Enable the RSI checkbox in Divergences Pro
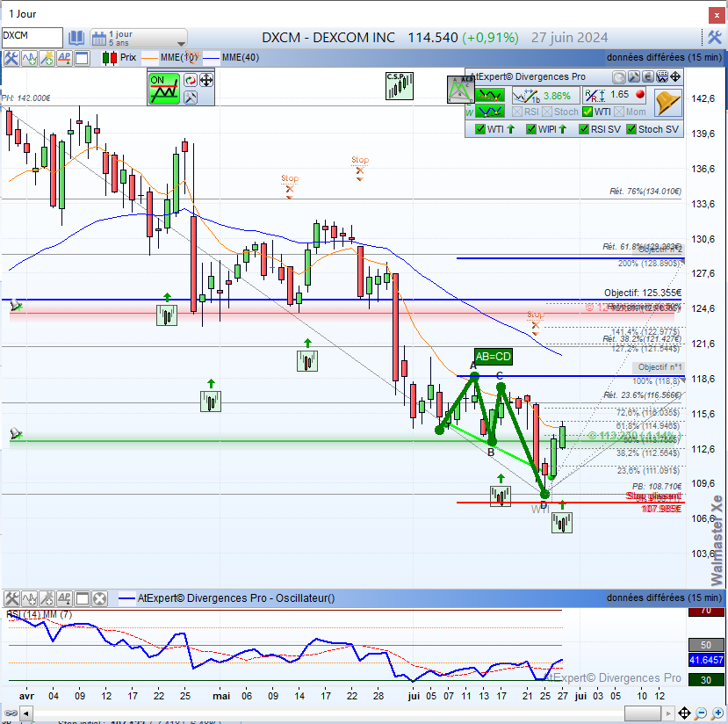Viewport: 728px width, 724px height. click(516, 112)
